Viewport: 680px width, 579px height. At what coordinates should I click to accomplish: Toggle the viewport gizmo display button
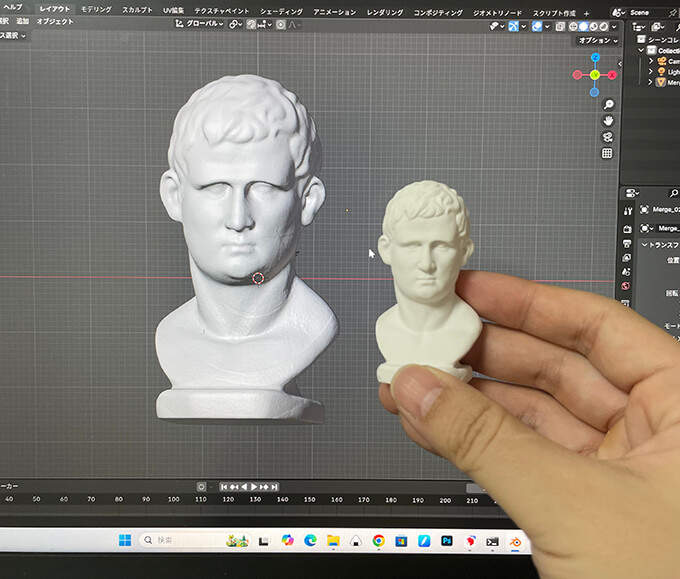(516, 24)
